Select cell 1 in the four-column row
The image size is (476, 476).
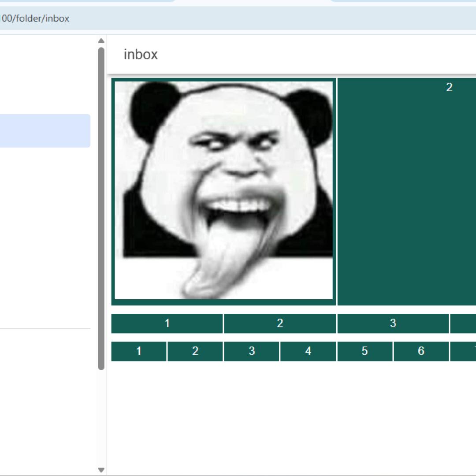click(167, 324)
